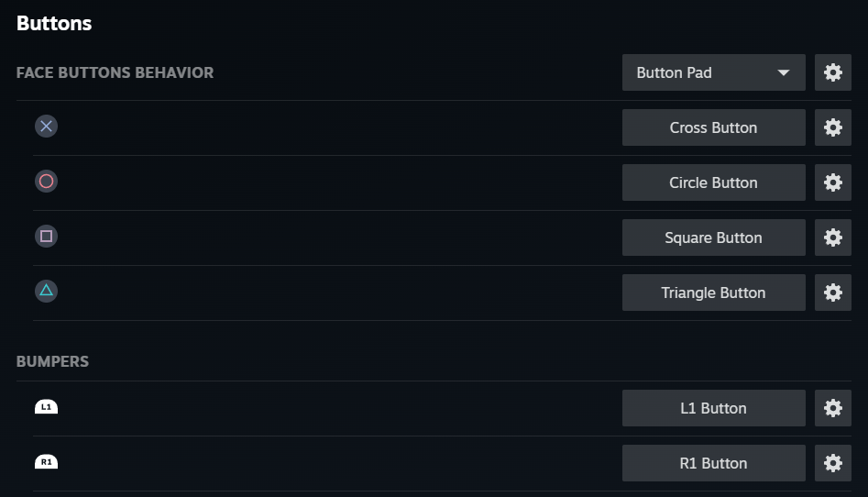Open settings gear for Triangle Button
This screenshot has width=868, height=497.
pos(832,293)
